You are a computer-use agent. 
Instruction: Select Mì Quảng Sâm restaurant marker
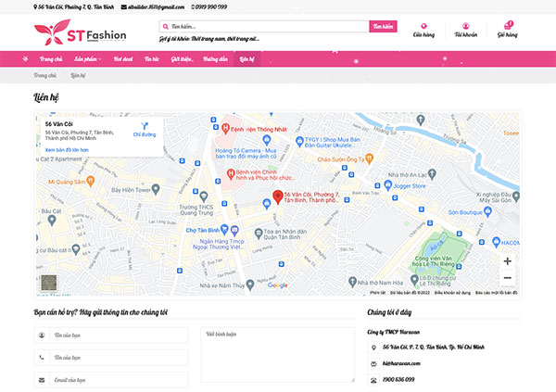click(91, 182)
